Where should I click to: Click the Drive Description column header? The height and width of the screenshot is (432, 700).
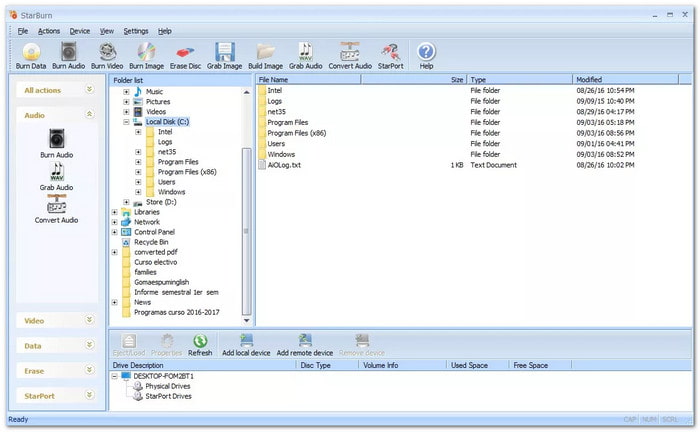click(x=202, y=365)
